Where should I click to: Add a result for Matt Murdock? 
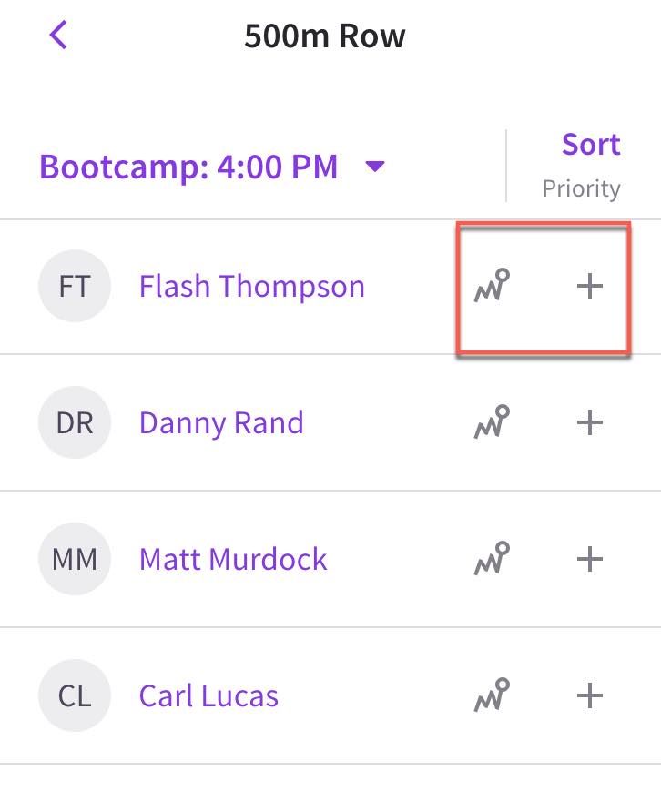[589, 559]
